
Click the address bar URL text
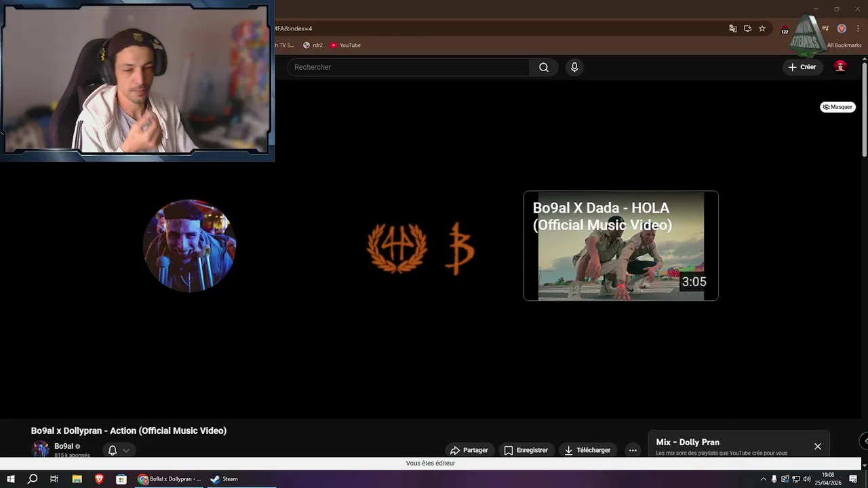click(294, 28)
